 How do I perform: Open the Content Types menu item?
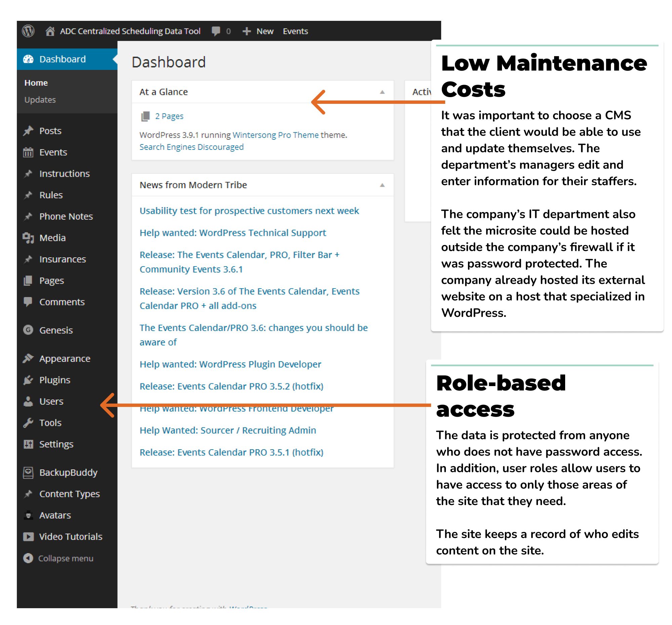point(70,495)
